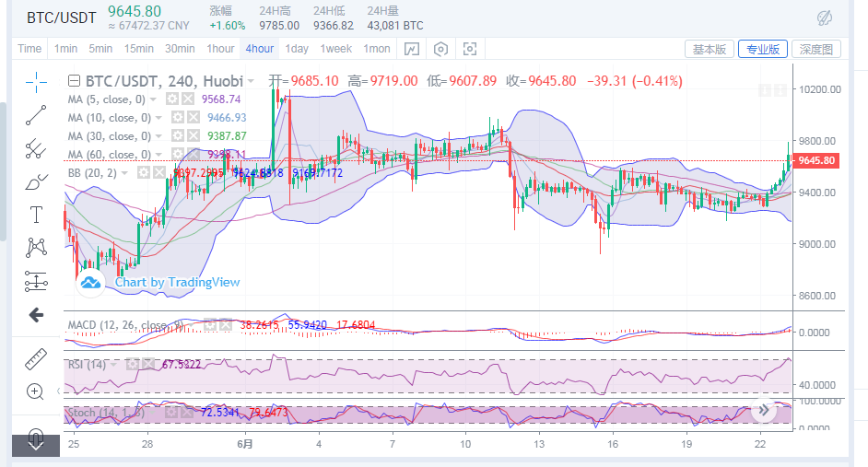Activate the zoom in tool
Image resolution: width=868 pixels, height=467 pixels.
[36, 391]
